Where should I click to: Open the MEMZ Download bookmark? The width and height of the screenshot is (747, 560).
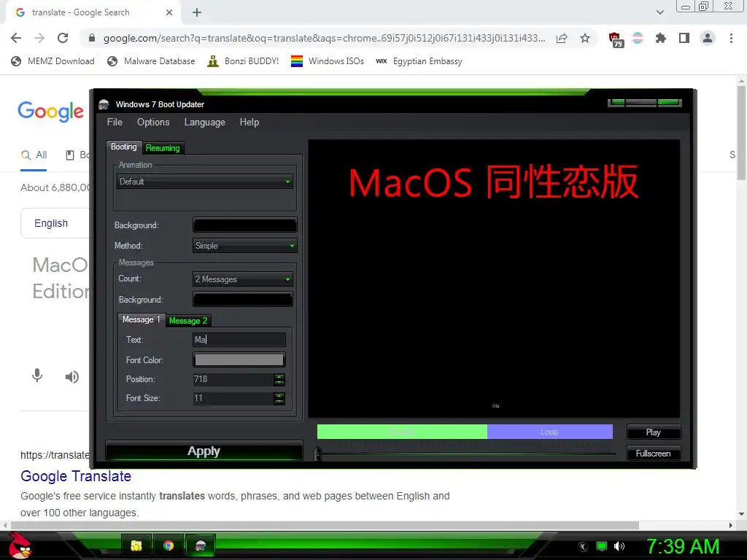53,61
